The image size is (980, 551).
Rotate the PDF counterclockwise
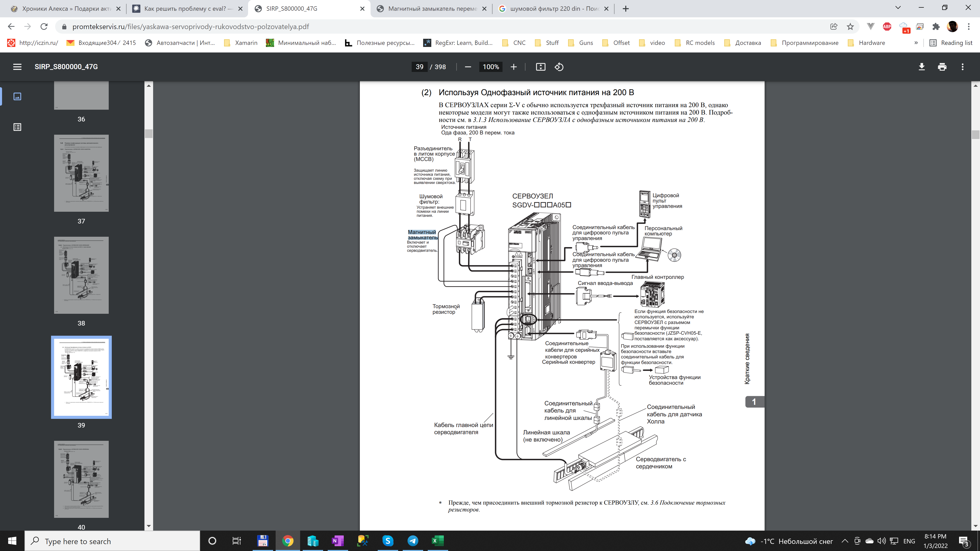tap(559, 67)
